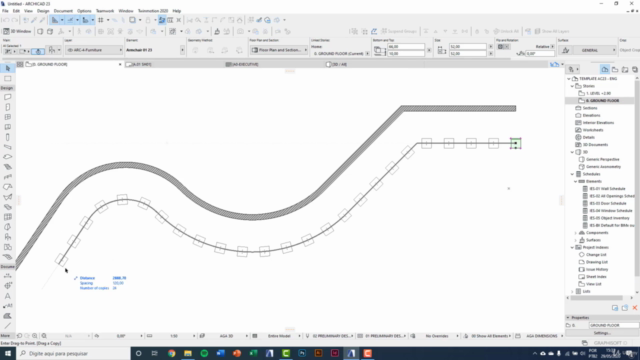640x360 pixels.
Task: Open the Document menu
Action: 63,11
